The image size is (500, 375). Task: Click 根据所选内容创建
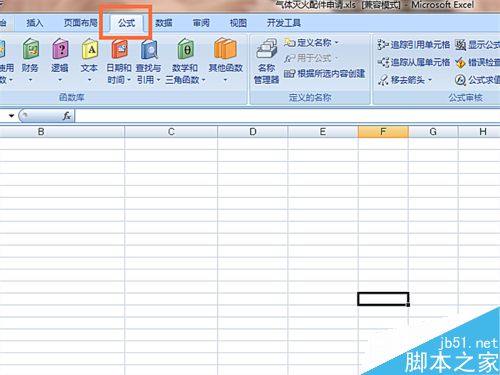pyautogui.click(x=324, y=74)
